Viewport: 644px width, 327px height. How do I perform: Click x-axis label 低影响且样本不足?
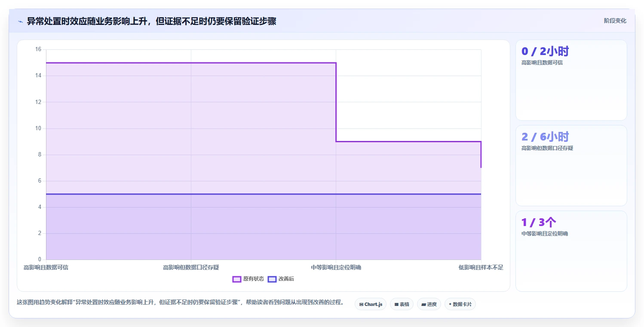481,267
